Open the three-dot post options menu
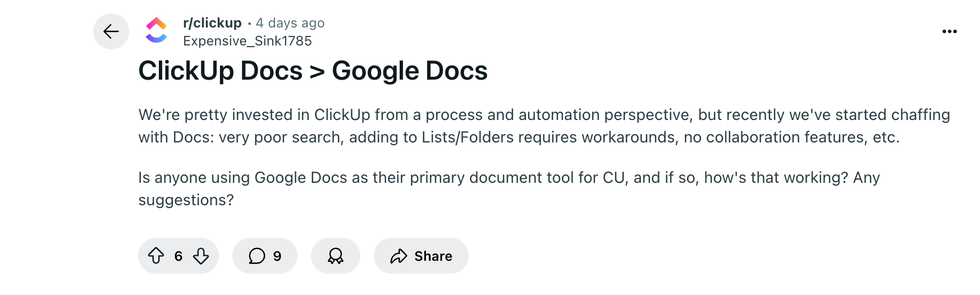 point(950,31)
